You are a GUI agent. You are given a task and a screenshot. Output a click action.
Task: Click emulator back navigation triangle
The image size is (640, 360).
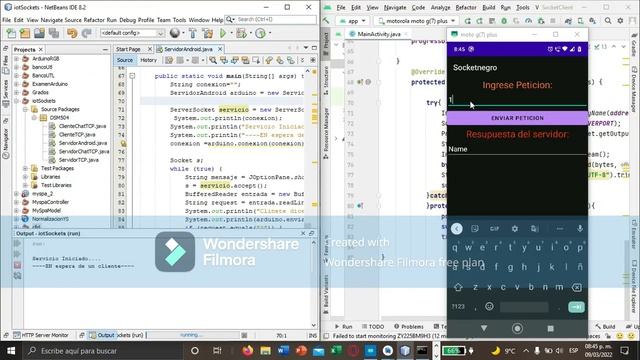point(484,328)
